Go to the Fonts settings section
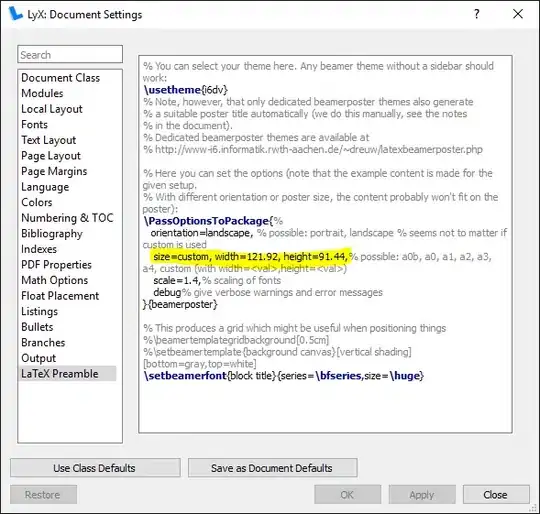The height and width of the screenshot is (514, 540). tap(34, 124)
